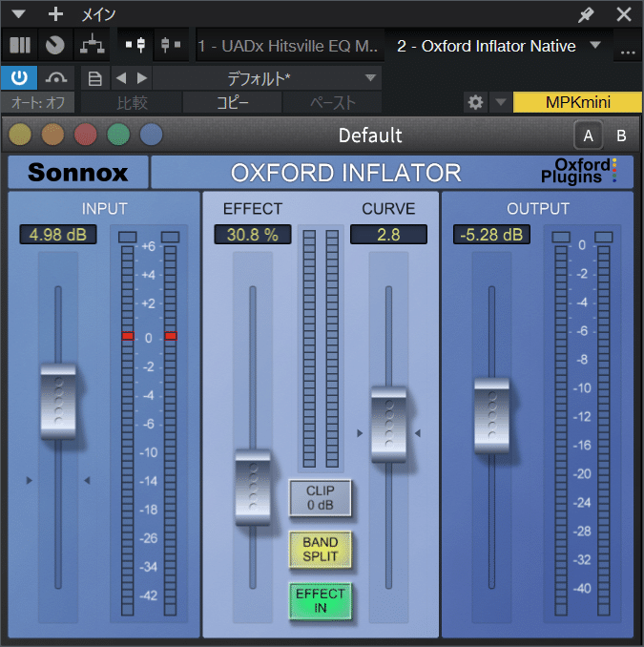
Task: Click the automation mode icon
Action: tap(56, 77)
